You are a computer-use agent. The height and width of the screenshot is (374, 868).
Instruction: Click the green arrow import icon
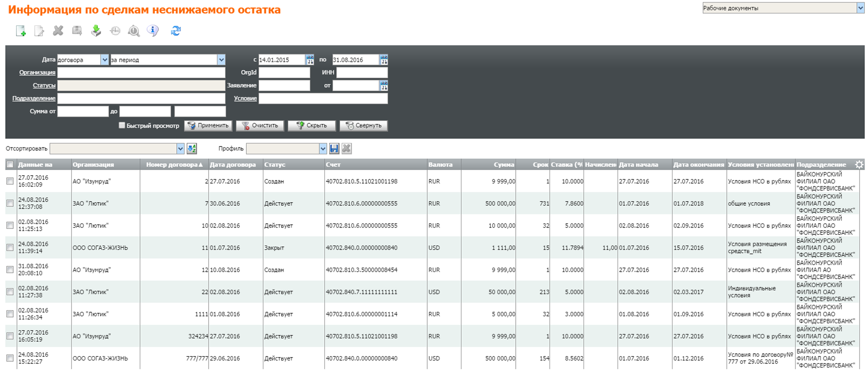tap(96, 31)
